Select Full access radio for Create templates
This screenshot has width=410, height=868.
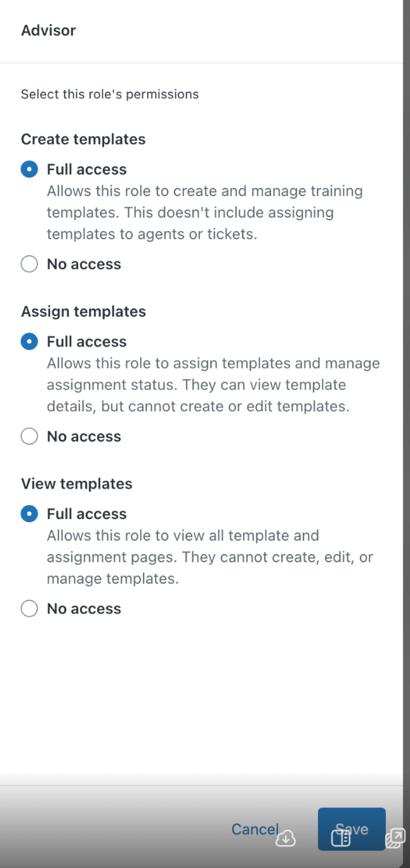[29, 169]
